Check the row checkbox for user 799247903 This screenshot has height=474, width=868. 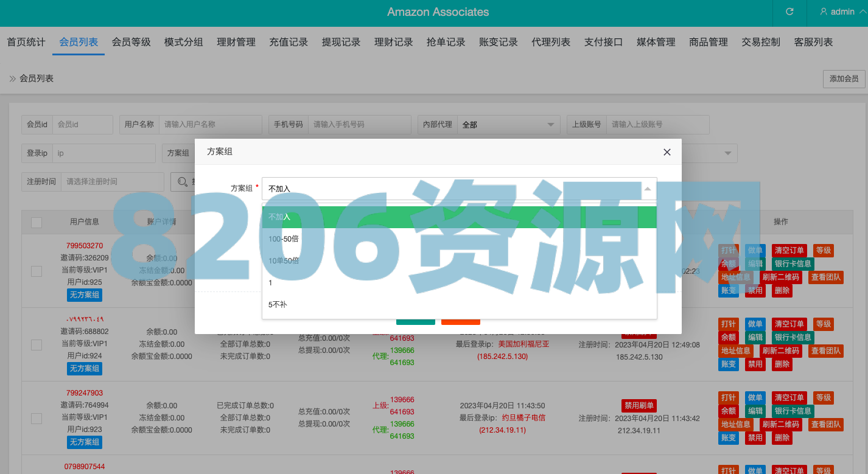pyautogui.click(x=37, y=418)
